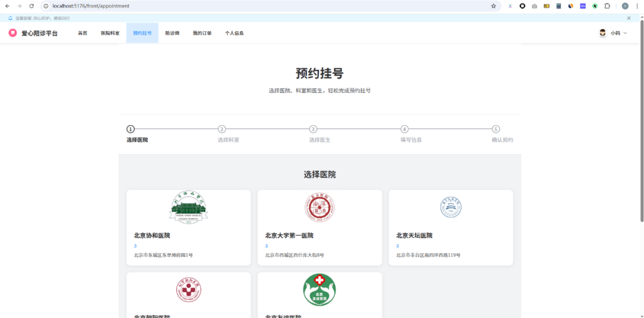
Task: Select the 预约挂号 menu item
Action: tap(142, 33)
